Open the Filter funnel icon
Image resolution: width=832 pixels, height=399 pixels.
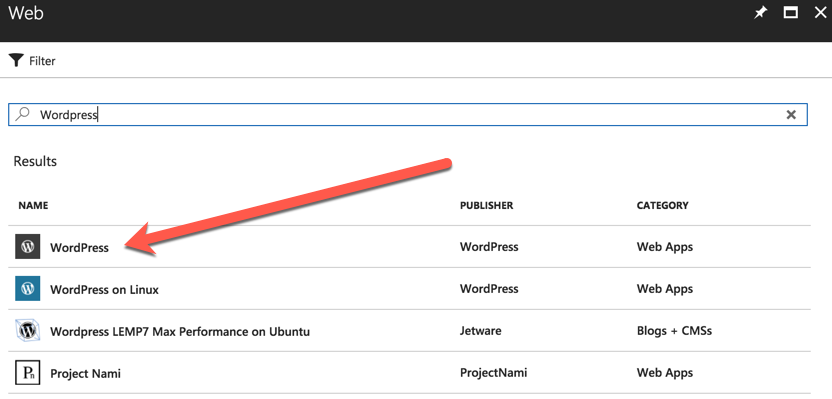coord(16,60)
